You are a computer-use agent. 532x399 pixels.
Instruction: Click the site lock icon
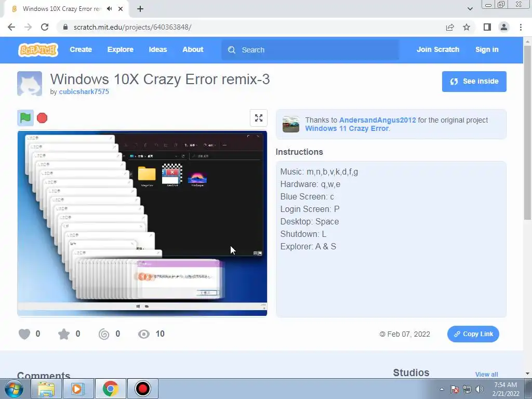click(x=66, y=27)
